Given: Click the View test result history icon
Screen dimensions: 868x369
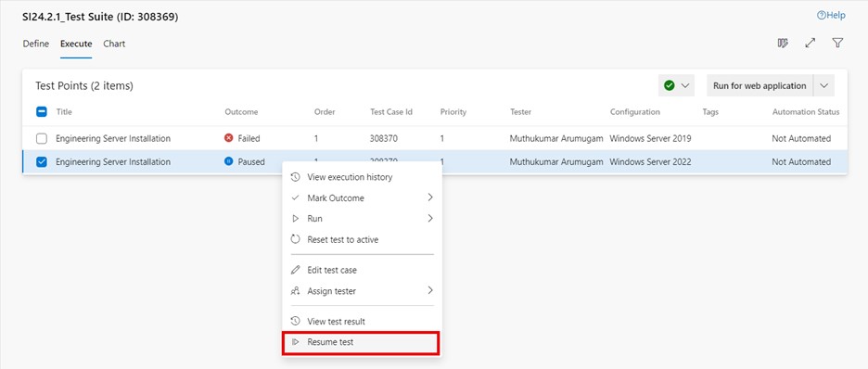Looking at the screenshot, I should [296, 321].
